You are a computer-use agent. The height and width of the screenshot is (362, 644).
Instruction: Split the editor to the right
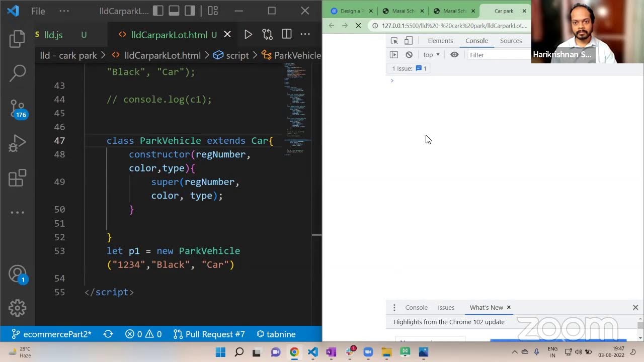coord(286,35)
